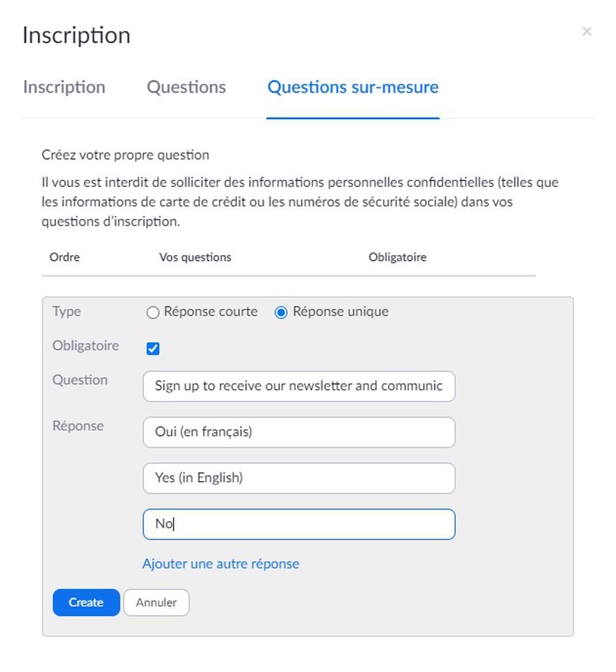Click the Type label in the form
The height and width of the screenshot is (672, 616).
point(67,311)
